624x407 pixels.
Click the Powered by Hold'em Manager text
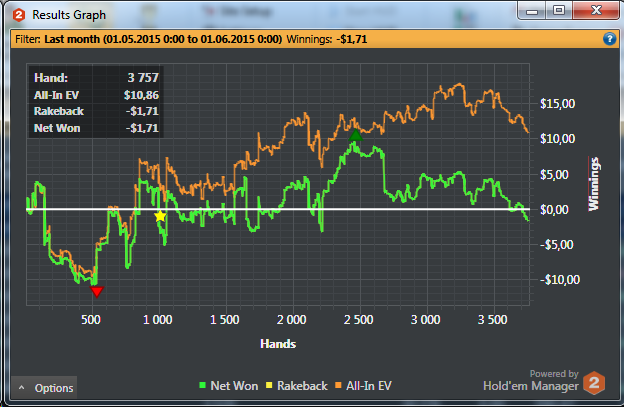pyautogui.click(x=531, y=381)
